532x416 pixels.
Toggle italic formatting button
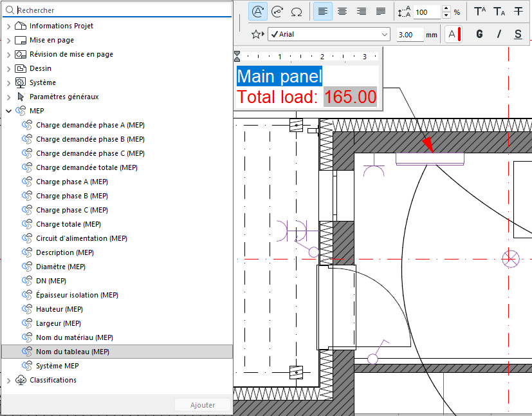(x=499, y=34)
